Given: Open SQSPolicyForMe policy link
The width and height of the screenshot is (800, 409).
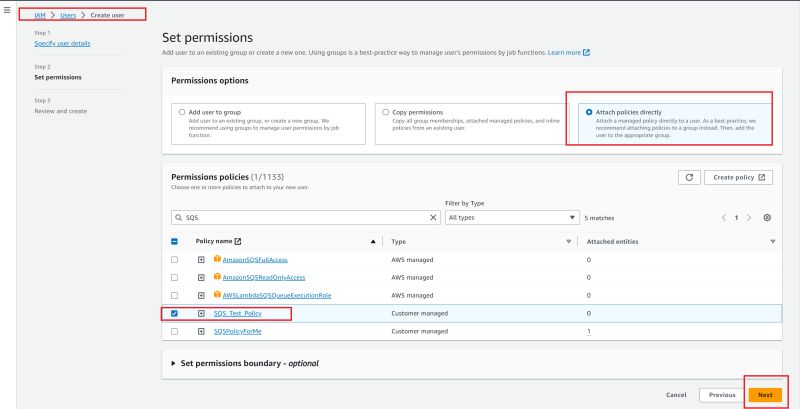Looking at the screenshot, I should pos(238,331).
